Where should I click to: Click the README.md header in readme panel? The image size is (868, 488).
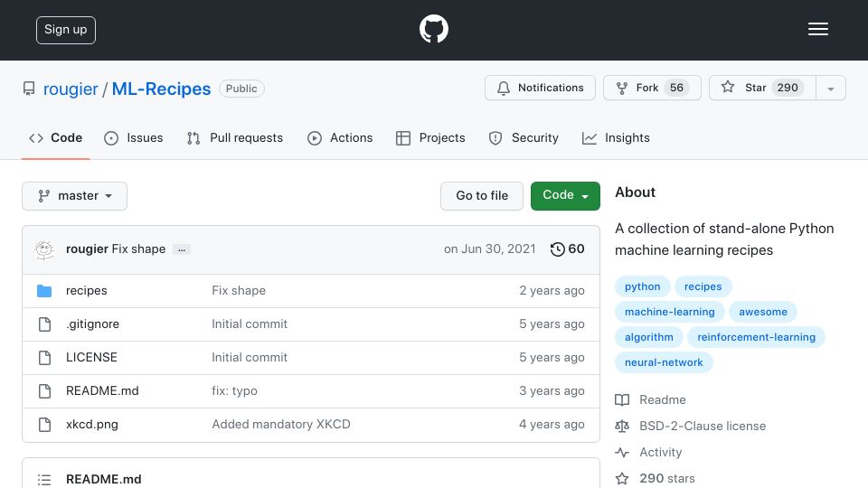click(x=103, y=479)
